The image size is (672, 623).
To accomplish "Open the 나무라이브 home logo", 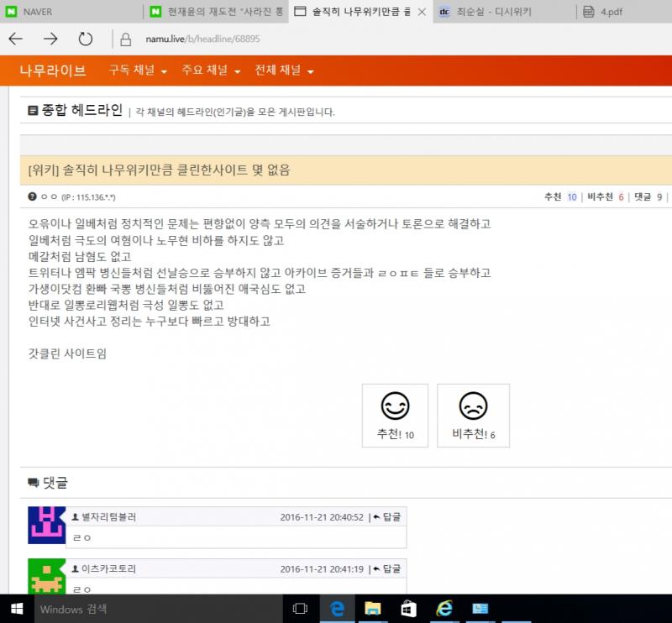I will [53, 71].
